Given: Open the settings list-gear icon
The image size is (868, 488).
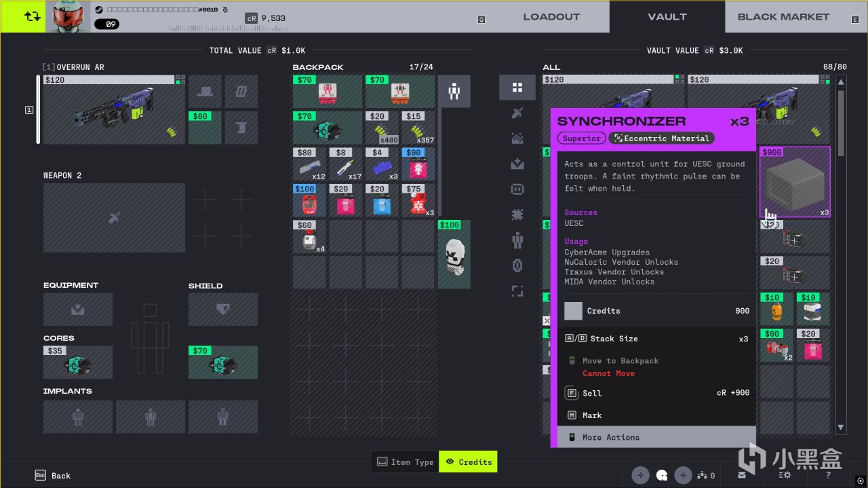Looking at the screenshot, I should [x=785, y=475].
